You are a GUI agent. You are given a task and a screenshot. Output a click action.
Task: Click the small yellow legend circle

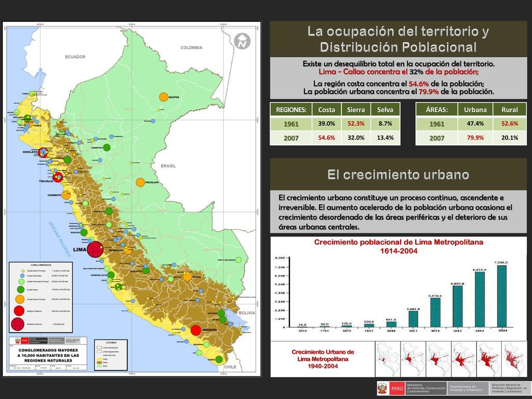[23, 271]
